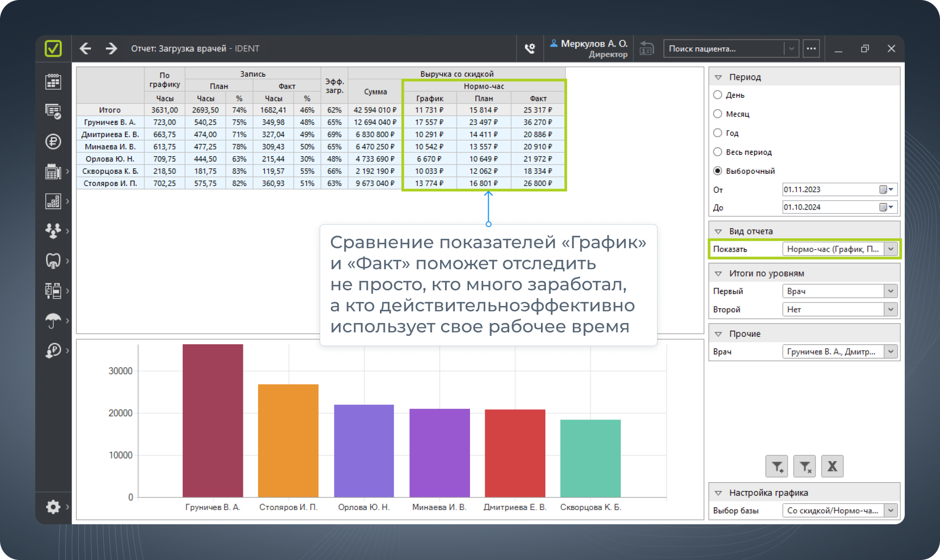This screenshot has width=940, height=560.
Task: Select the Месяц period radio button
Action: coord(718,114)
